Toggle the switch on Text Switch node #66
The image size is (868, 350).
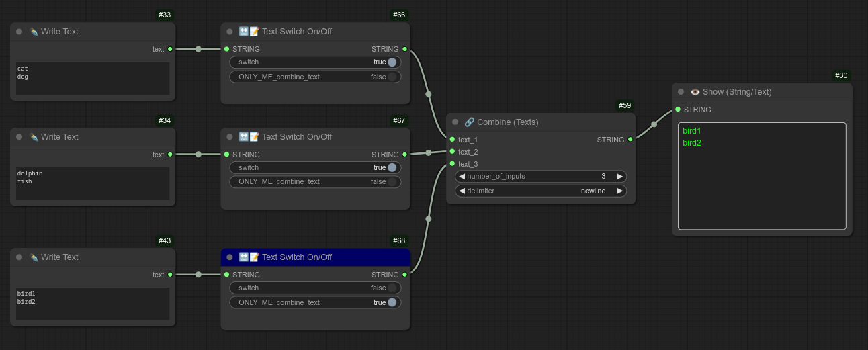[392, 62]
